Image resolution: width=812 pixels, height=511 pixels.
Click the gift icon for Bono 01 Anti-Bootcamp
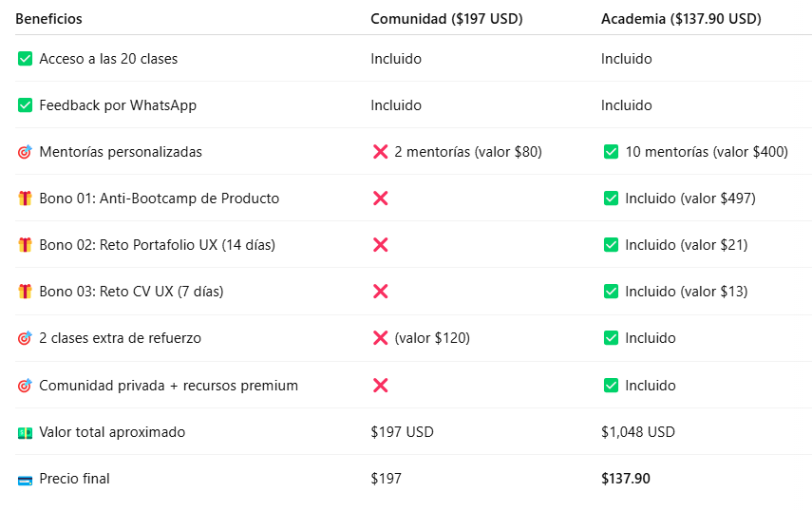click(x=25, y=199)
